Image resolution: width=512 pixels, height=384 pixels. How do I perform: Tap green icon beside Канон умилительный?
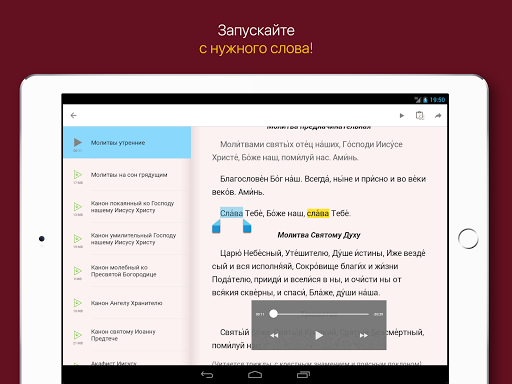pyautogui.click(x=78, y=239)
